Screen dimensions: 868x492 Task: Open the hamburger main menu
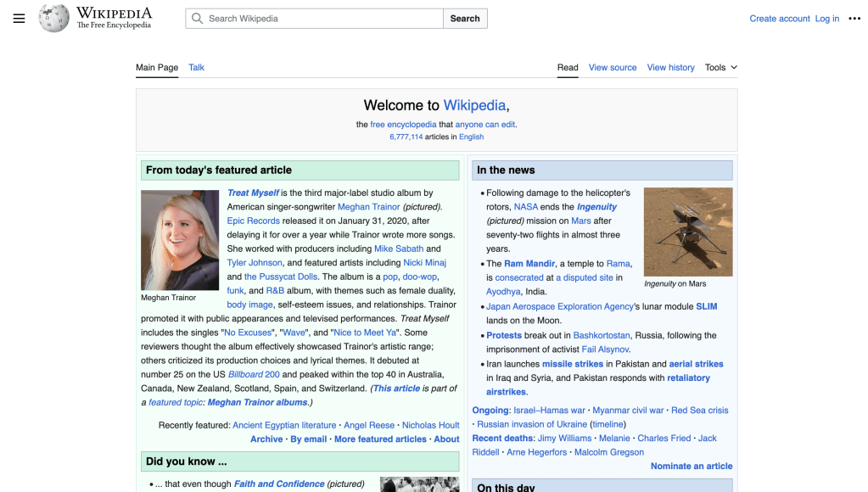(19, 19)
